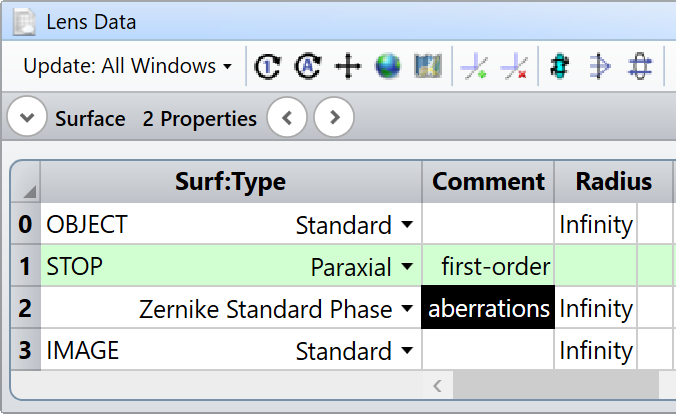Click the Update All refresh icon

pyautogui.click(x=307, y=67)
